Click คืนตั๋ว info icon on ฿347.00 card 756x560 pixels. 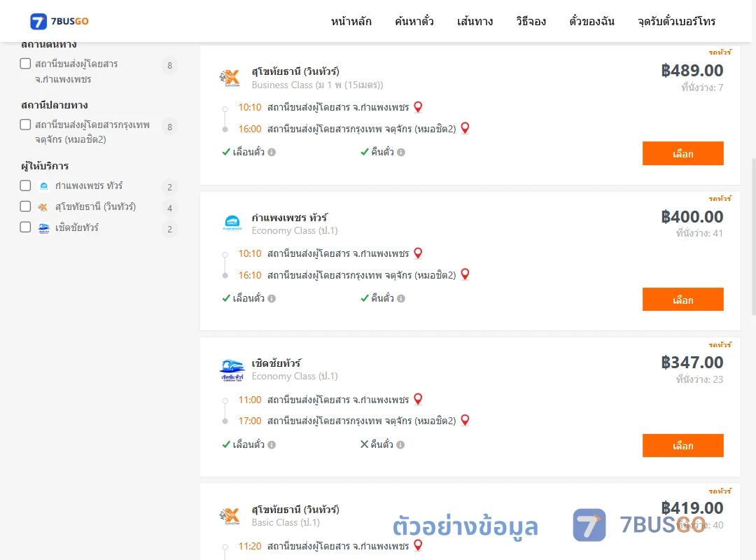[400, 444]
